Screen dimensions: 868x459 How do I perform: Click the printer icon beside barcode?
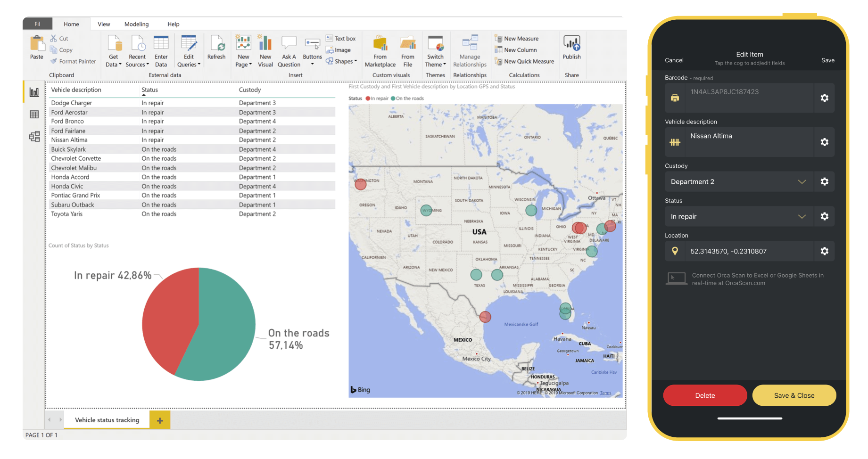(x=675, y=98)
